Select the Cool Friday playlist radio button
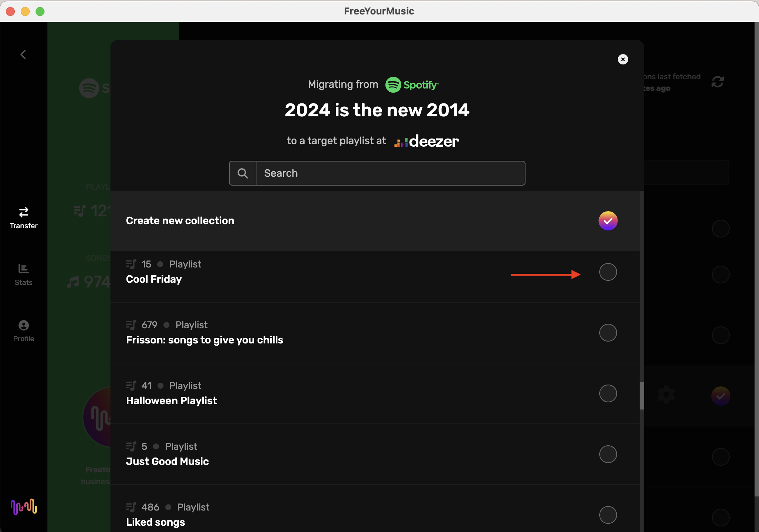This screenshot has width=759, height=532. click(608, 272)
